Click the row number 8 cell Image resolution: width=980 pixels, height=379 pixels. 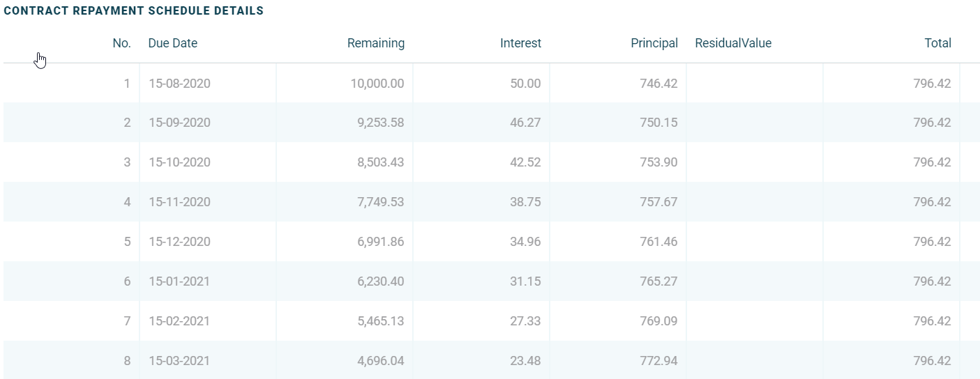(127, 361)
